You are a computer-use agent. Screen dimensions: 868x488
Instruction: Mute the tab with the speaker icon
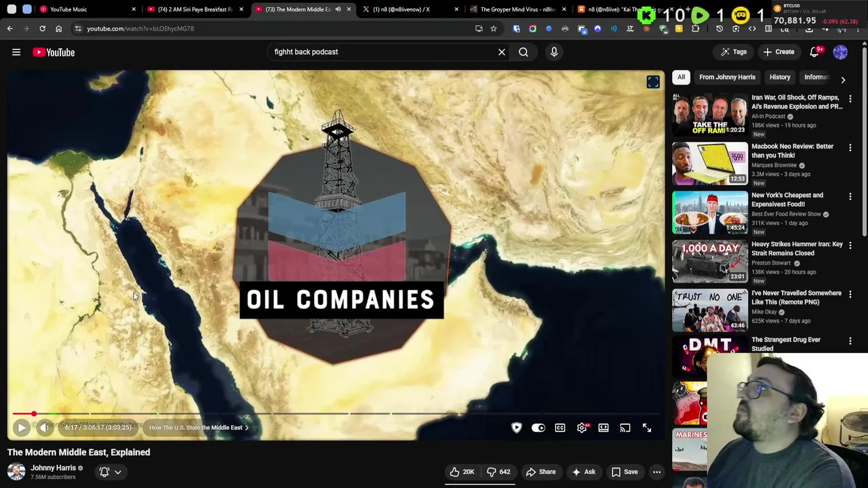(338, 9)
